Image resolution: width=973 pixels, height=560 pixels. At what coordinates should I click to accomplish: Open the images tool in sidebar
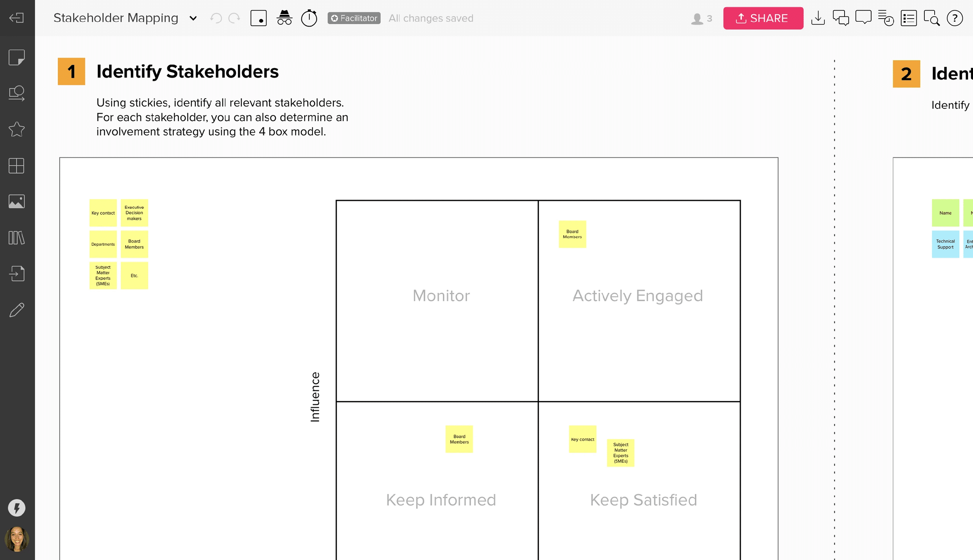pos(17,201)
